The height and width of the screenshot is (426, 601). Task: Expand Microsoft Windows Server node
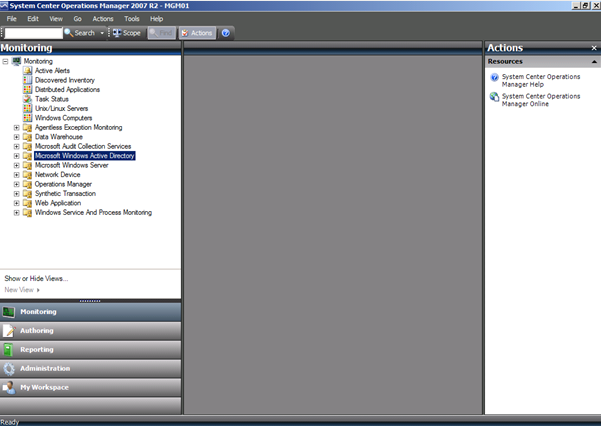coord(16,165)
